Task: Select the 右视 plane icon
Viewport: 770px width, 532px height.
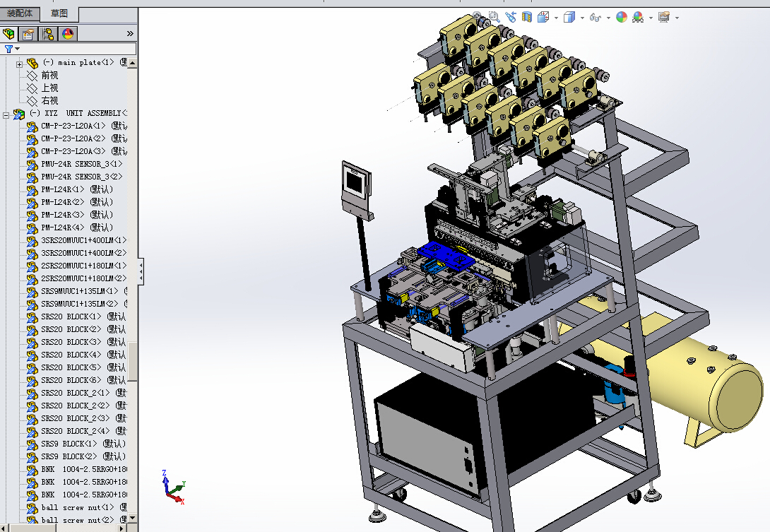Action: tap(32, 101)
